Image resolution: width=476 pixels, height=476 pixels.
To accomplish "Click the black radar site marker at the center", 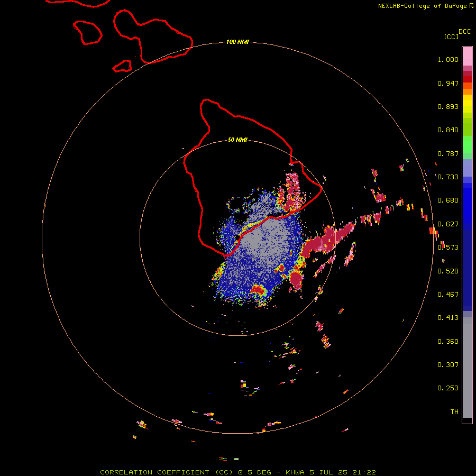I will tap(237, 237).
